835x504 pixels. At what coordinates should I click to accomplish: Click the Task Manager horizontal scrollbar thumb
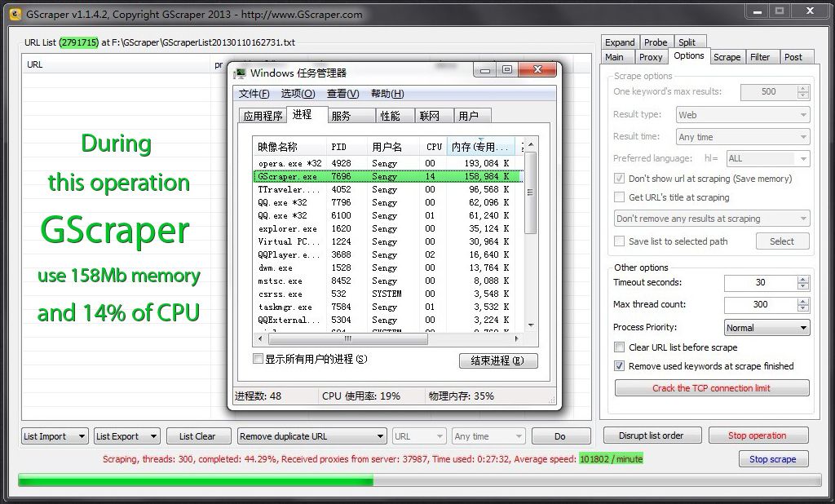pyautogui.click(x=347, y=338)
